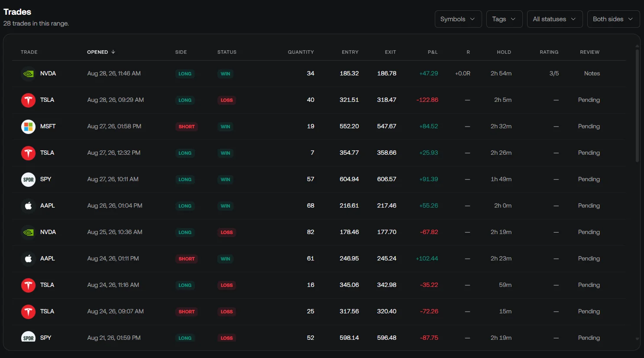The width and height of the screenshot is (644, 358).
Task: Click the quantity 82 in the NVDA row
Action: click(x=311, y=232)
